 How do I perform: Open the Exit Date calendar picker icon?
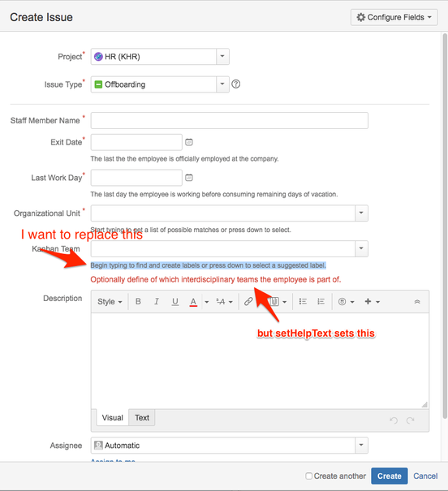tap(189, 142)
